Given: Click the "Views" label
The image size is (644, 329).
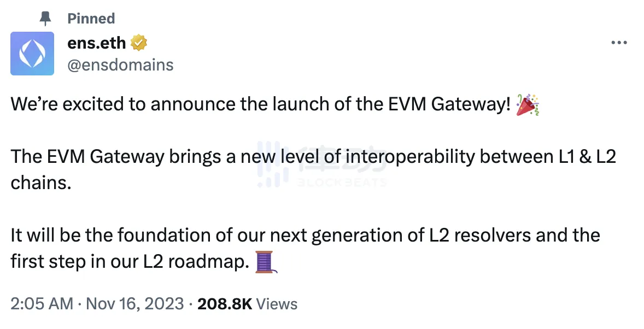Looking at the screenshot, I should click(277, 304).
